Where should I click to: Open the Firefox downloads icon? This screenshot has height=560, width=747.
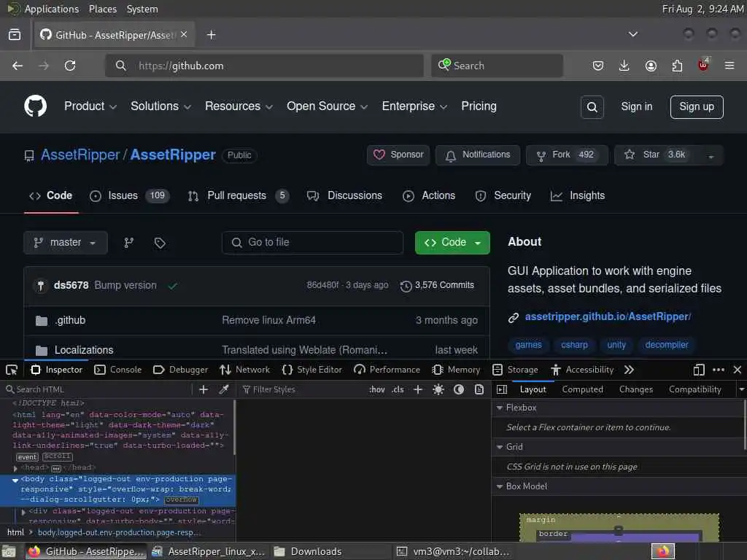pyautogui.click(x=624, y=66)
